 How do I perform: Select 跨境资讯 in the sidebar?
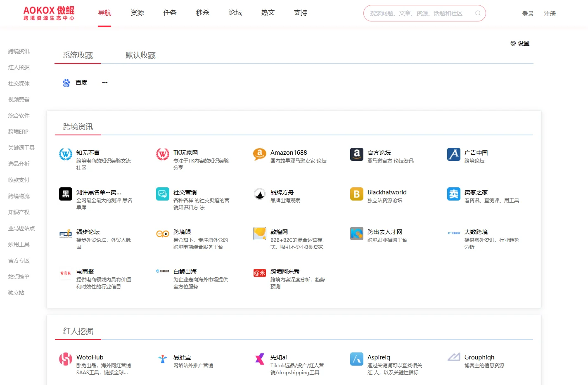[x=19, y=51]
